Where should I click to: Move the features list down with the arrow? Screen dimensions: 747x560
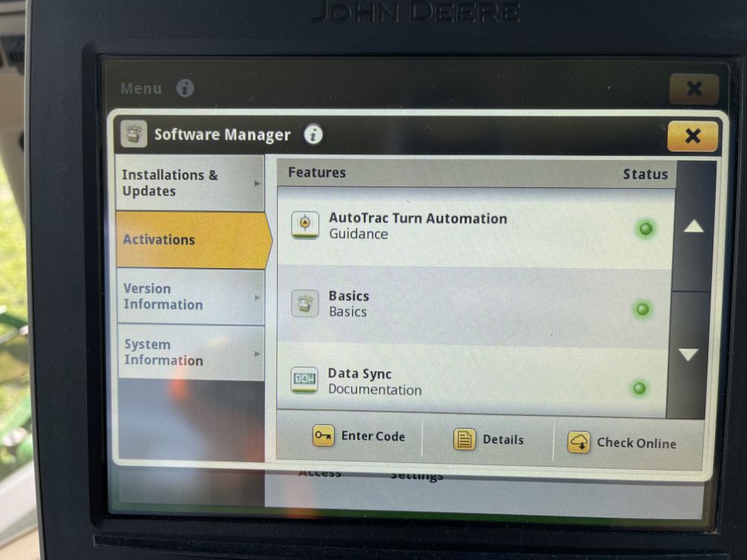(689, 355)
